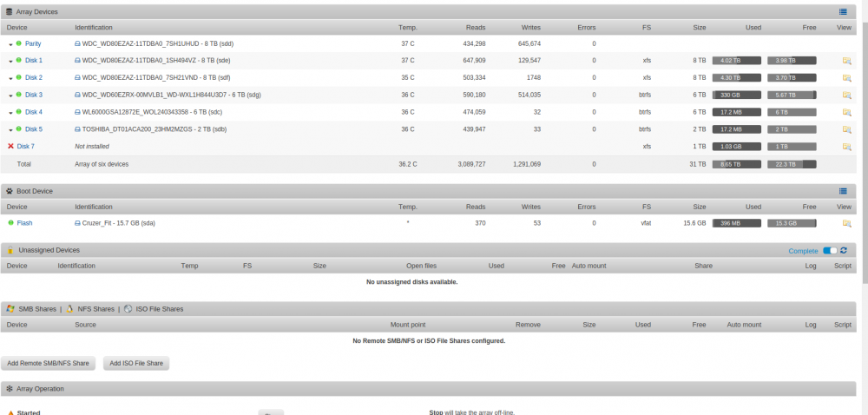Open the spin dropdown arrow for Disk 5
This screenshot has width=868, height=415.
[10, 129]
